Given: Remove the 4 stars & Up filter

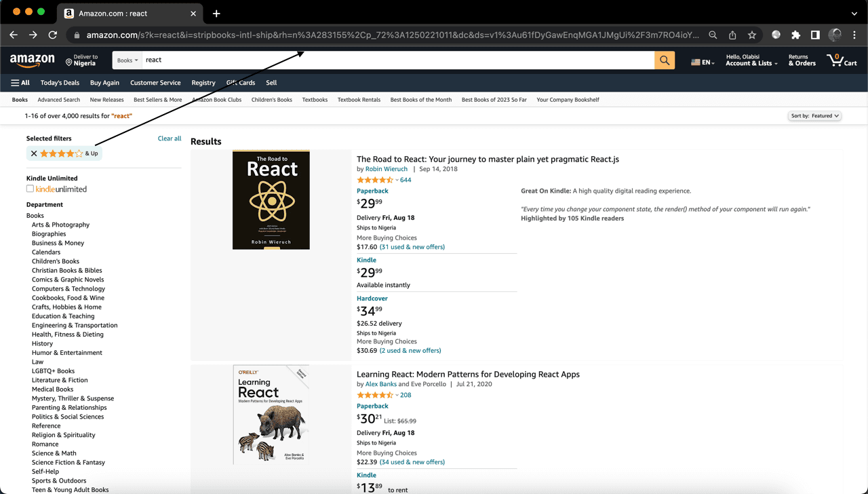Looking at the screenshot, I should 34,153.
